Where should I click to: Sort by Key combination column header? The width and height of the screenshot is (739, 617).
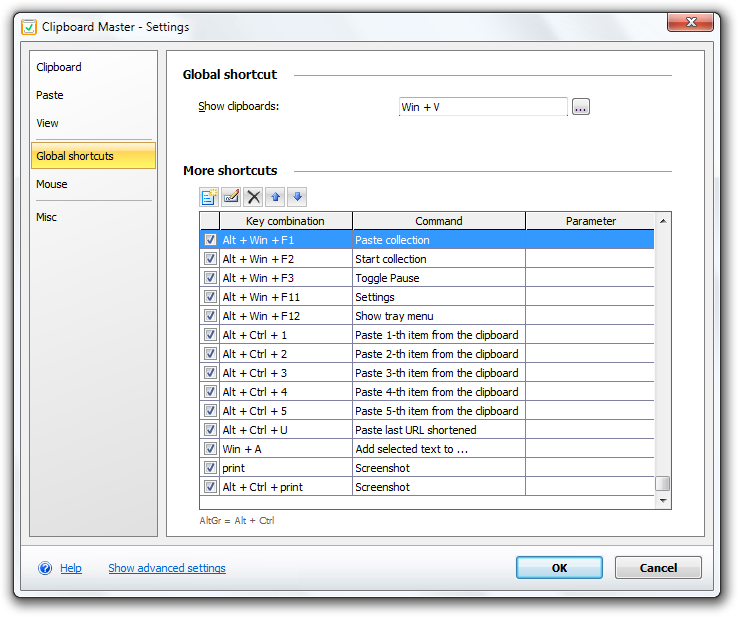pyautogui.click(x=286, y=221)
